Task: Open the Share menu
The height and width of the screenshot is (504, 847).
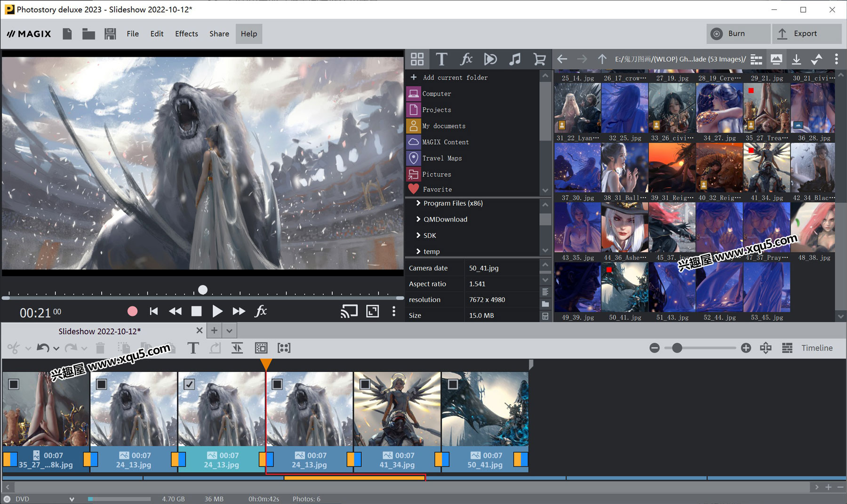Action: 219,34
